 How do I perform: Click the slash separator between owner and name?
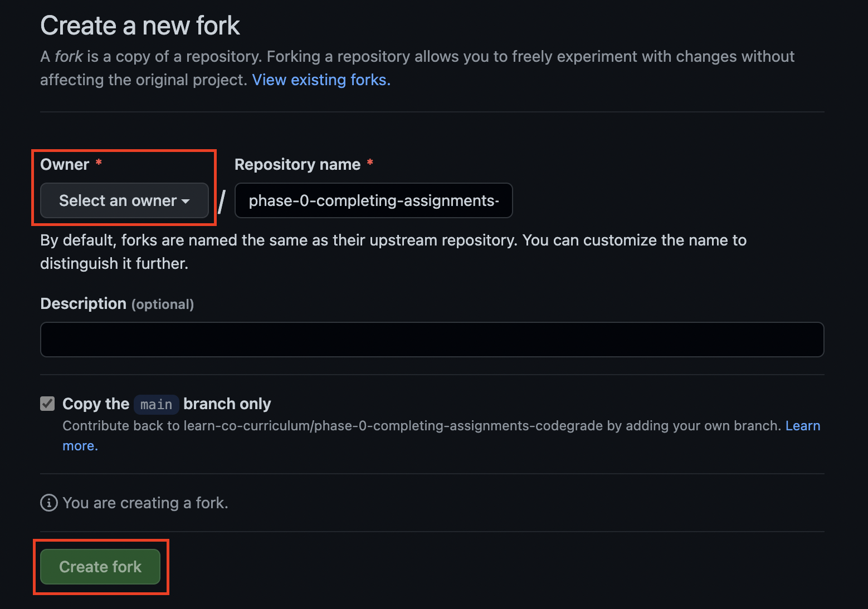pyautogui.click(x=222, y=202)
